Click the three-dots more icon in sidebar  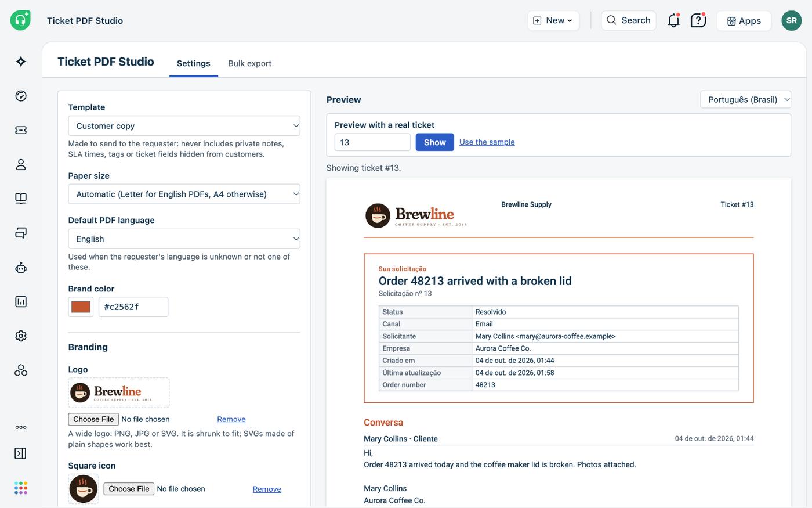pyautogui.click(x=21, y=427)
